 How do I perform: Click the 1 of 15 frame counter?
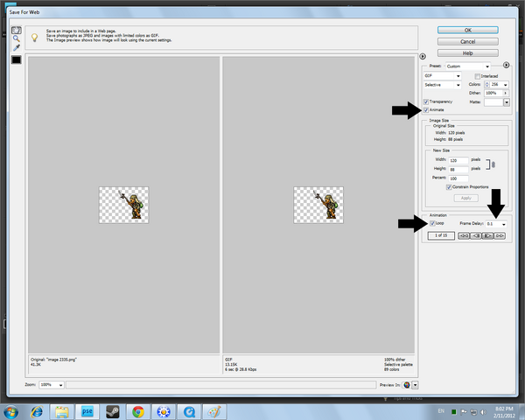441,235
